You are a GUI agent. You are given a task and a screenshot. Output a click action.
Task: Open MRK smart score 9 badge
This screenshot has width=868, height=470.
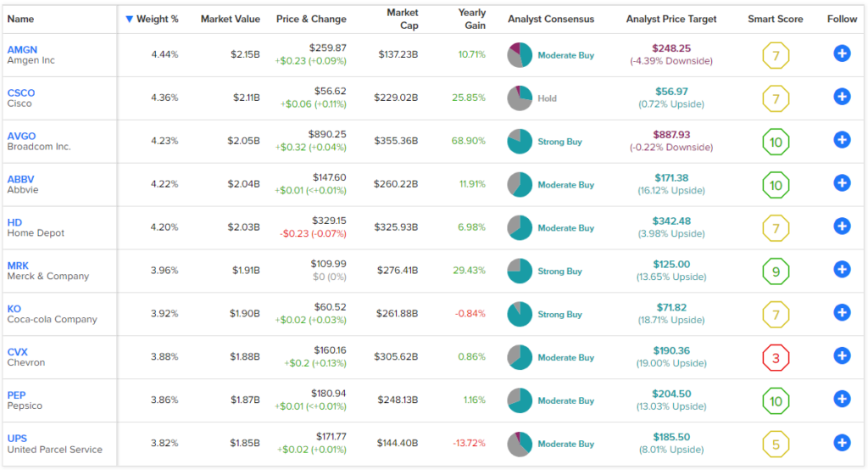pos(776,271)
